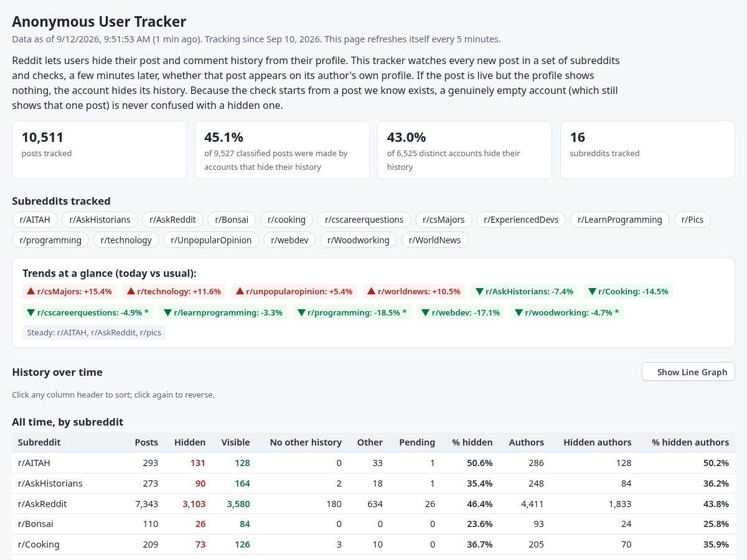The width and height of the screenshot is (747, 560).
Task: Click the r/csMajors +15.4% trend badge
Action: click(69, 291)
